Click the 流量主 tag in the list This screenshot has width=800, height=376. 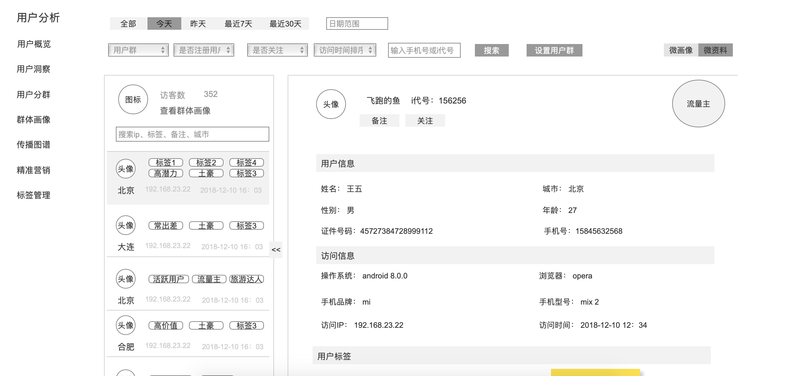[209, 279]
